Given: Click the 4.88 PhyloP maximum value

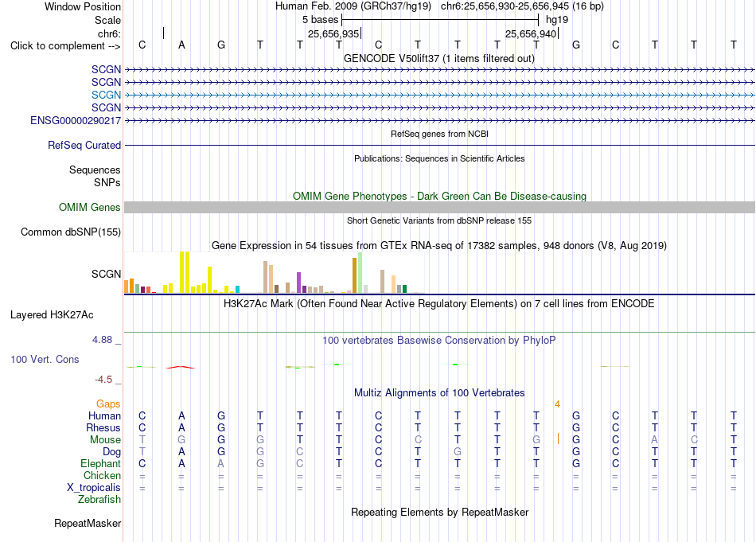Looking at the screenshot, I should point(102,340).
